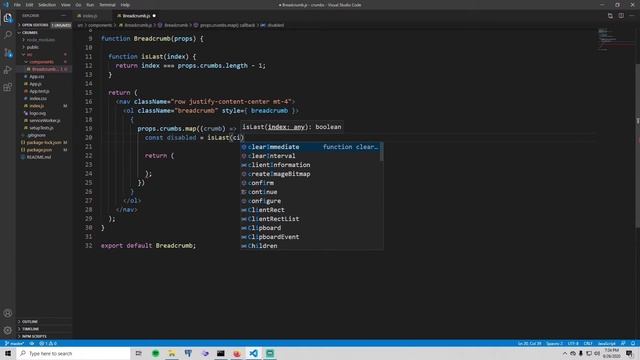The image size is (640, 360).
Task: Expand the Outline section
Action: 44,322
